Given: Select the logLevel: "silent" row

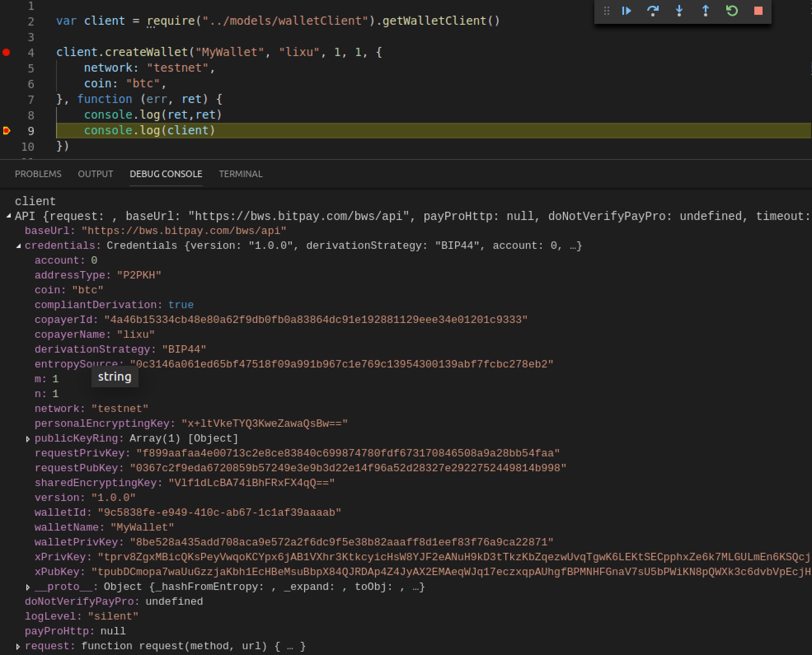Looking at the screenshot, I should [x=82, y=616].
